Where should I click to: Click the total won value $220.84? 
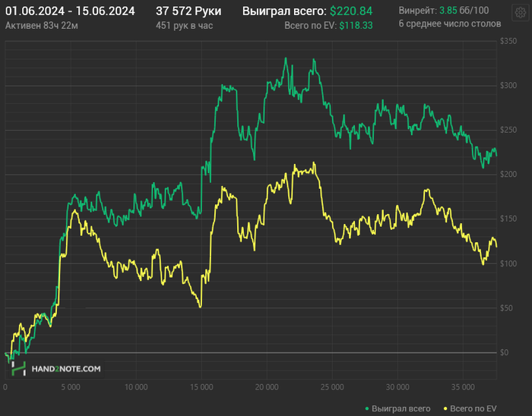click(x=351, y=11)
